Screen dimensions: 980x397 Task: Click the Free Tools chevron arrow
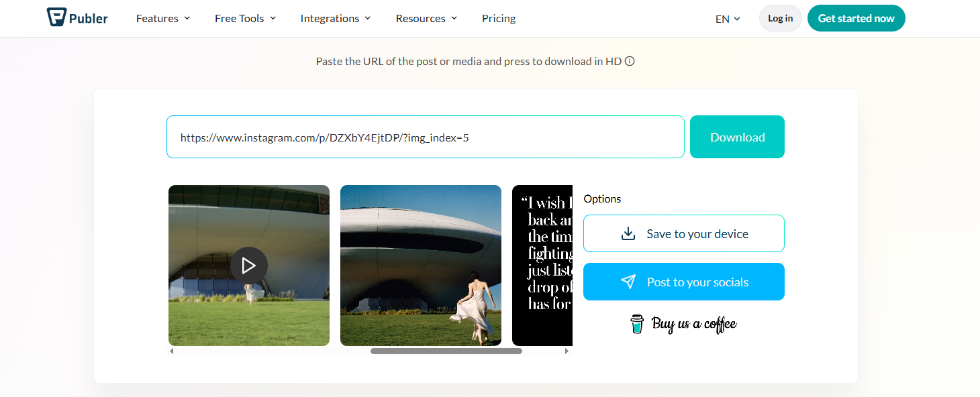click(273, 18)
